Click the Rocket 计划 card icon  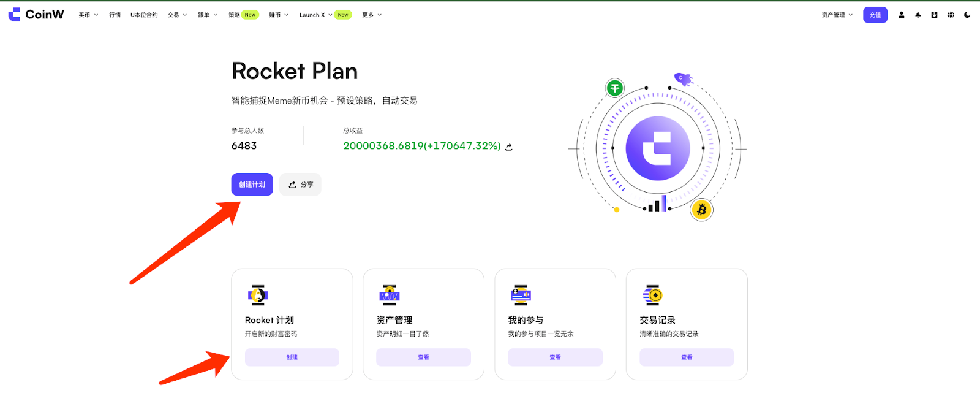coord(258,296)
